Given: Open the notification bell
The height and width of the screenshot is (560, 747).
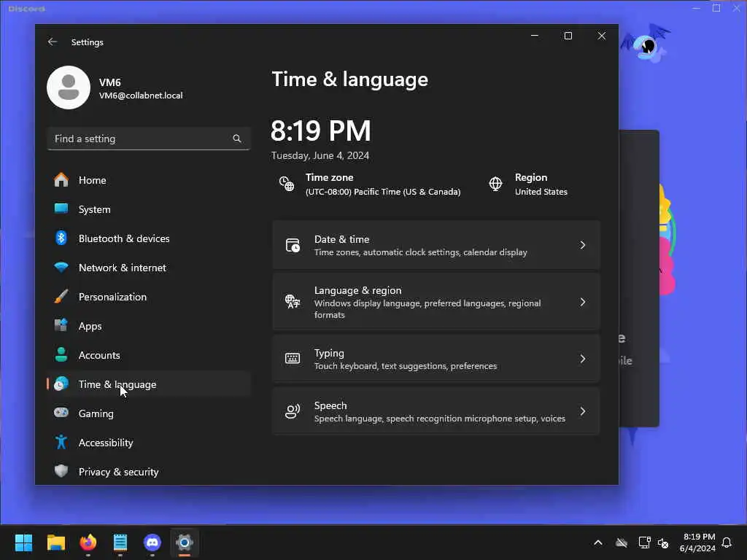Looking at the screenshot, I should pyautogui.click(x=727, y=542).
